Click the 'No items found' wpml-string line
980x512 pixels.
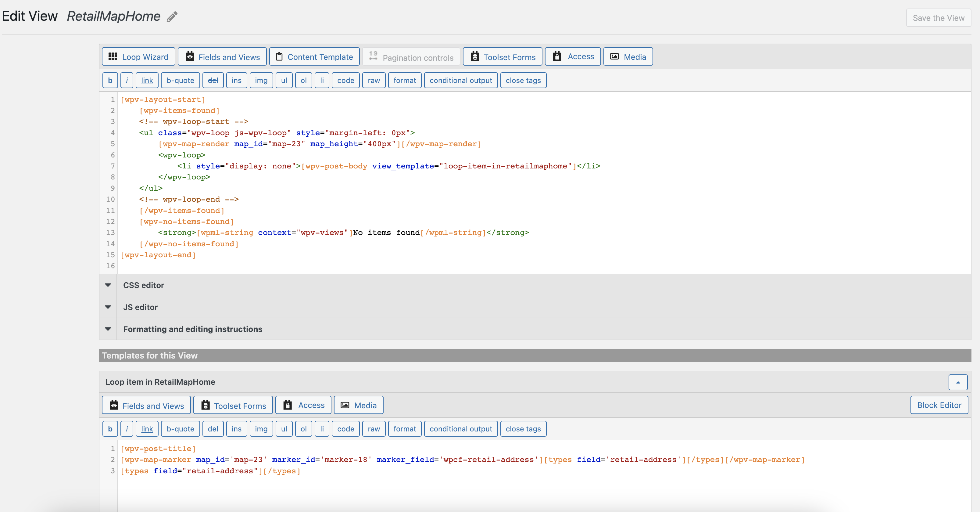(343, 233)
